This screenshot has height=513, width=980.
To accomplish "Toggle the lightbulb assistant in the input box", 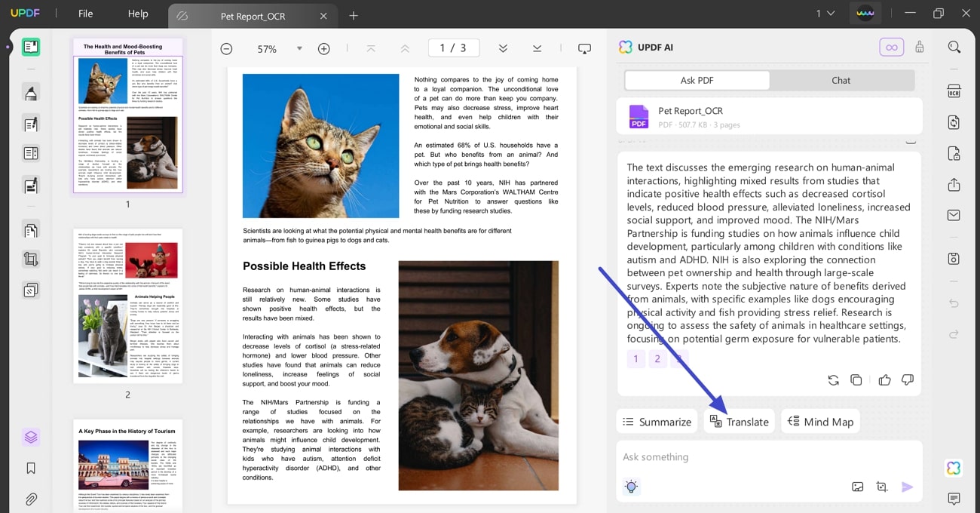I will (x=632, y=487).
